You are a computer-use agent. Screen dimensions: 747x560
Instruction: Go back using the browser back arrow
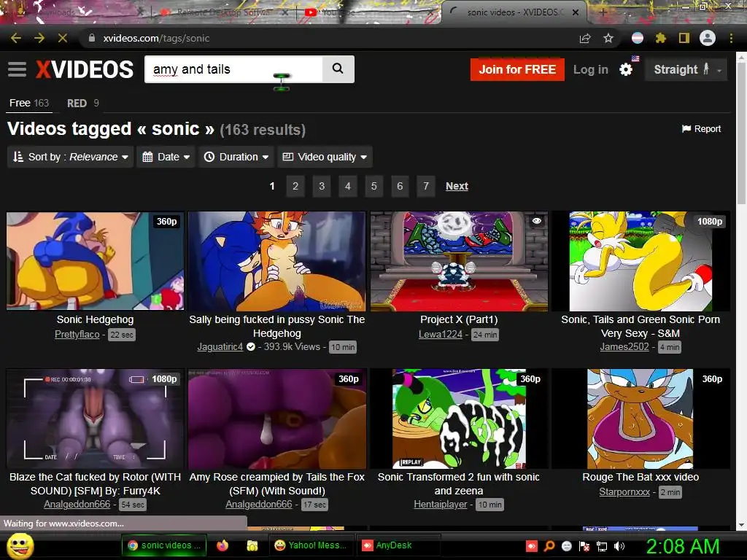16,38
